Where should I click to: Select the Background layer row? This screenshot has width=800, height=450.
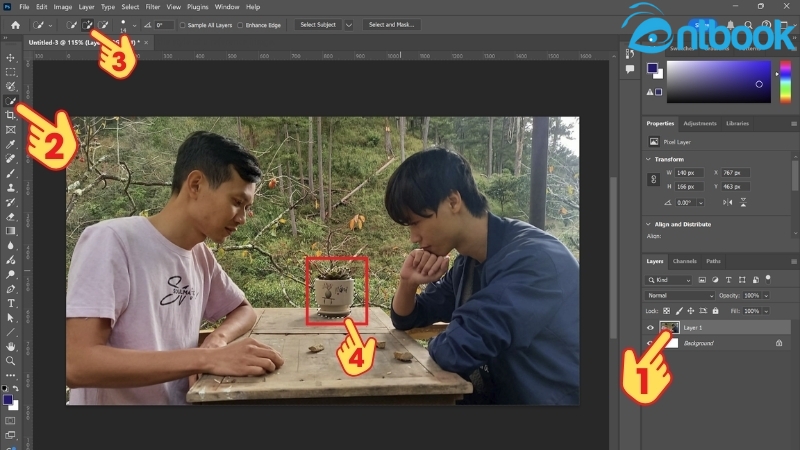(716, 343)
